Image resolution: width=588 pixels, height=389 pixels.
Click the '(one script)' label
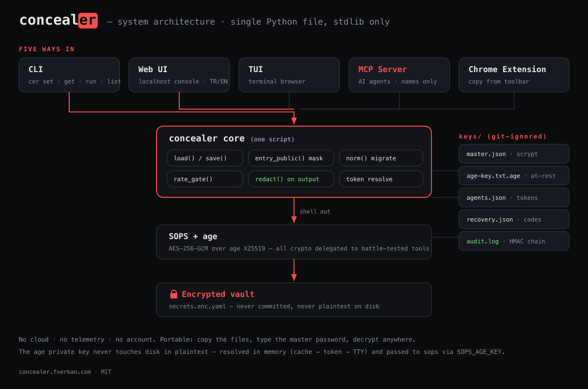coord(272,139)
